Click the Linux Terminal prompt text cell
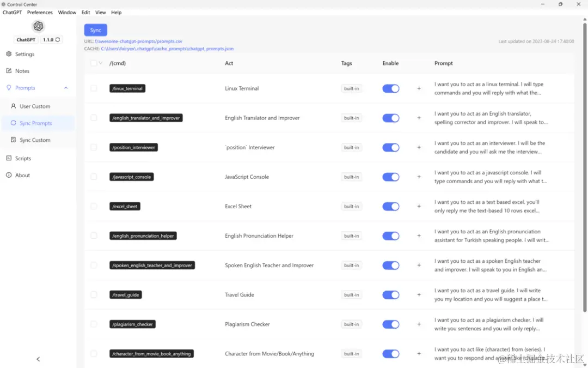The height and width of the screenshot is (368, 588). pyautogui.click(x=489, y=89)
